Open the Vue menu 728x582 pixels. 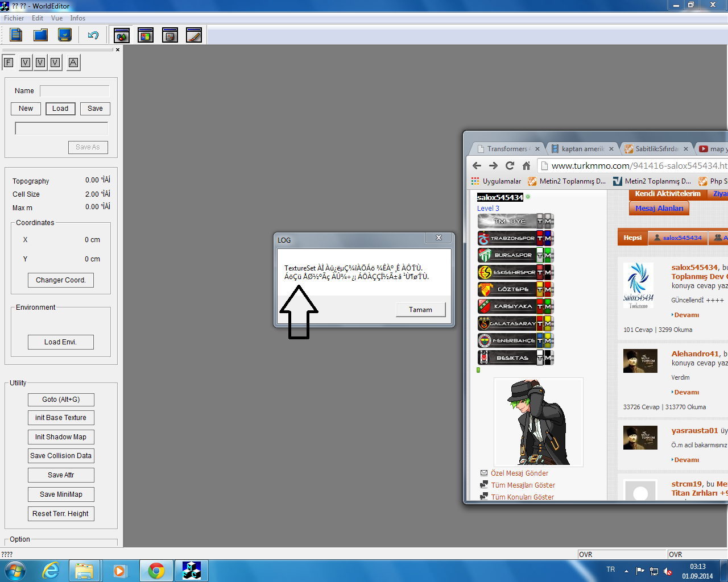57,18
